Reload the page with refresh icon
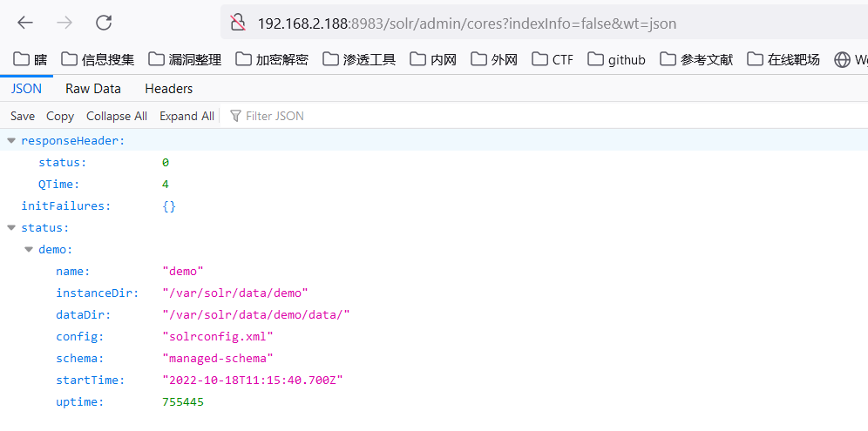The image size is (868, 431). click(104, 24)
